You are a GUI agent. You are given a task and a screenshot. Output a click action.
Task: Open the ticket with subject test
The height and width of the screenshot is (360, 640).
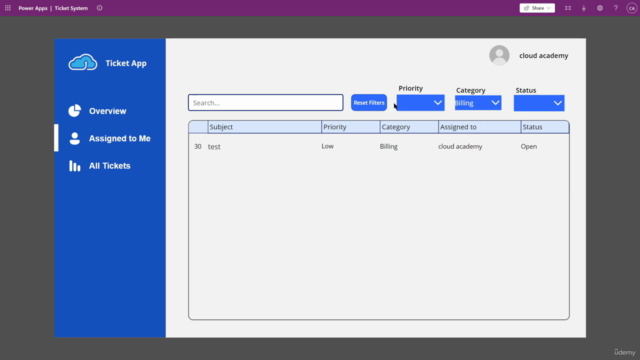214,147
